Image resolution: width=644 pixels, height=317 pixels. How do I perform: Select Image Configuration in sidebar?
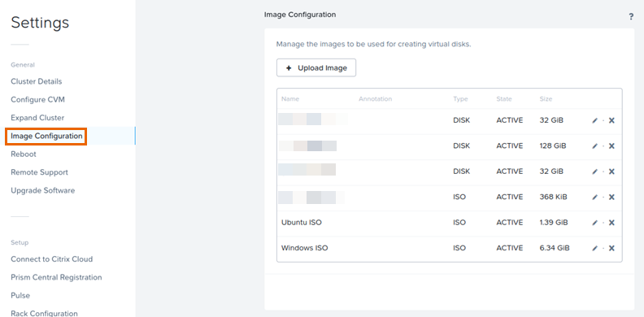click(46, 136)
